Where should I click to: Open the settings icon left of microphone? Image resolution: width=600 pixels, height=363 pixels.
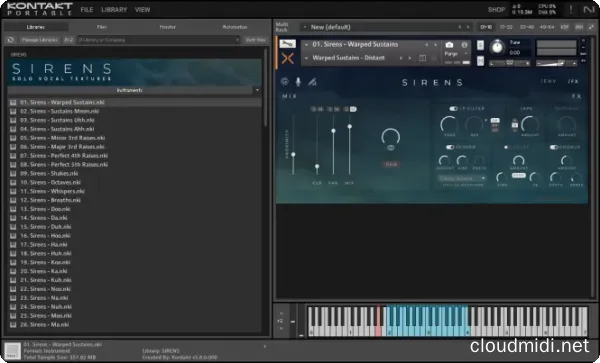coord(285,81)
